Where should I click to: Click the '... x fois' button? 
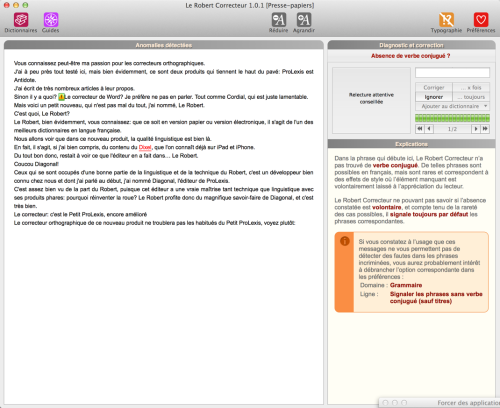pos(471,87)
